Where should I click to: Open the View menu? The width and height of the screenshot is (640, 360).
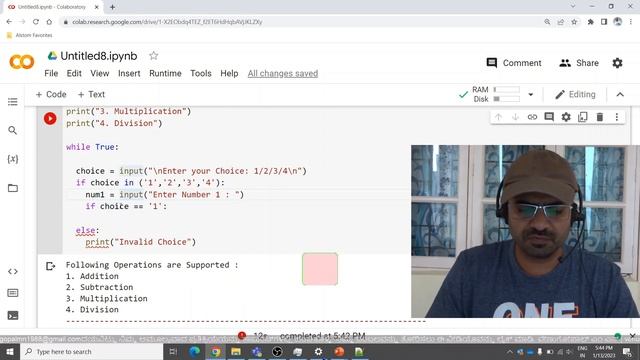click(x=100, y=73)
